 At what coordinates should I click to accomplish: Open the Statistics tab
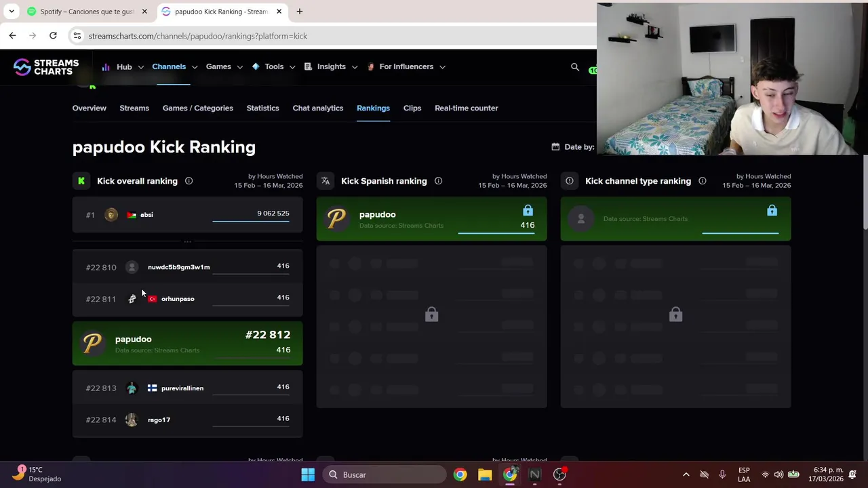point(262,108)
